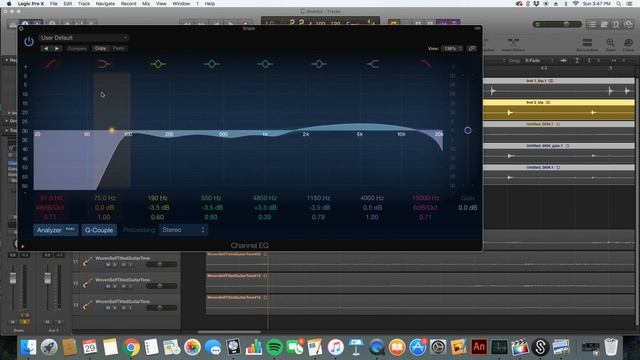Toggle the 4850 Hz parametric band icon
This screenshot has width=640, height=360.
[x=265, y=64]
